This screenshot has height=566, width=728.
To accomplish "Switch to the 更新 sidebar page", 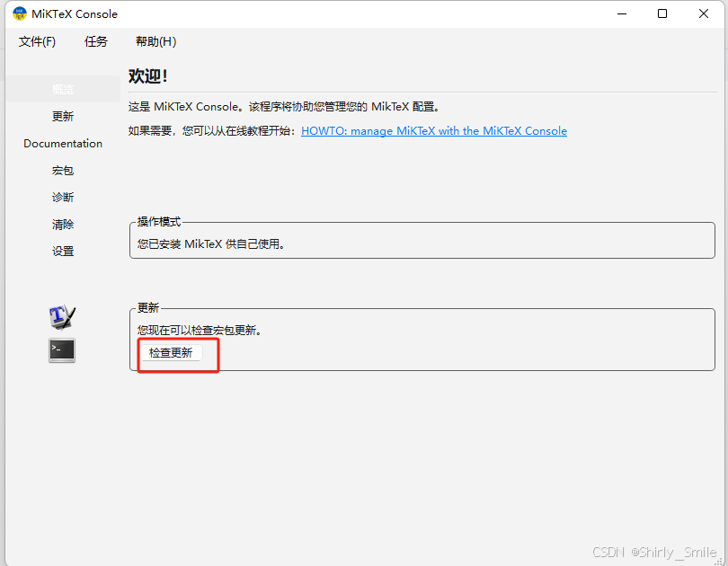I will (x=63, y=116).
